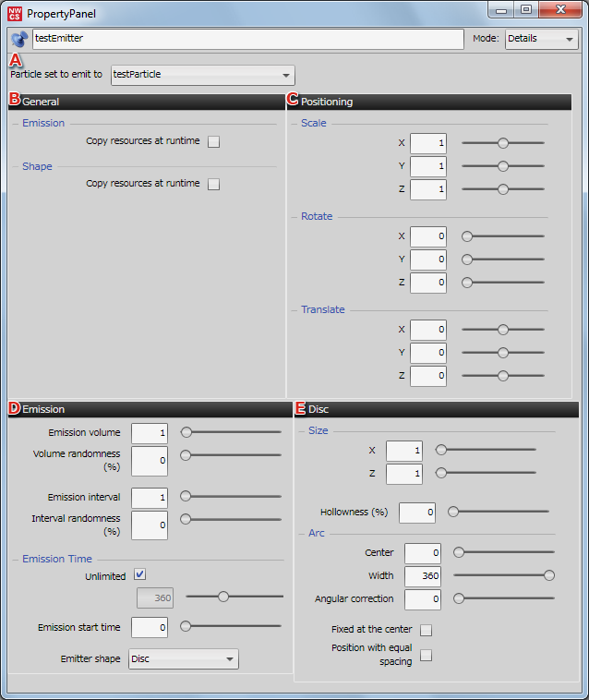Open the Emitter shape dropdown
This screenshot has width=589, height=700.
tap(182, 658)
